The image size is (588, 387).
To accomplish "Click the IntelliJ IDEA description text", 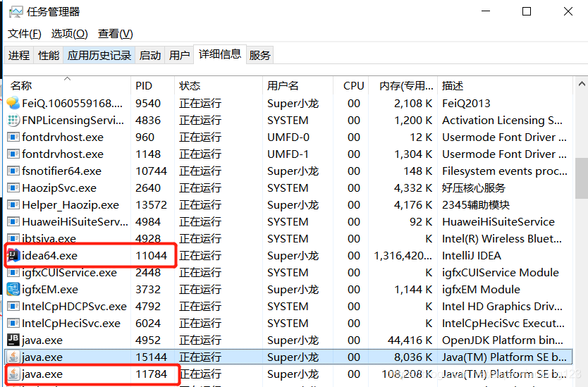I will (472, 255).
